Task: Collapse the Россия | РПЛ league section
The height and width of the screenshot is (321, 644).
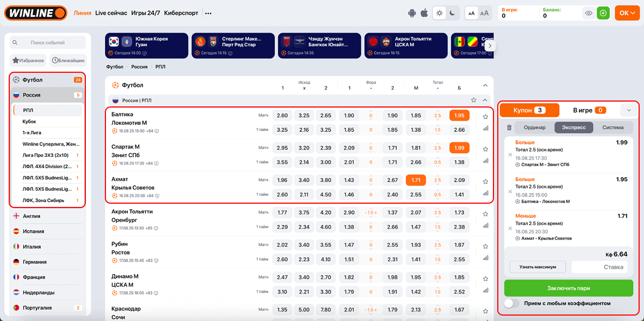Action: (485, 100)
